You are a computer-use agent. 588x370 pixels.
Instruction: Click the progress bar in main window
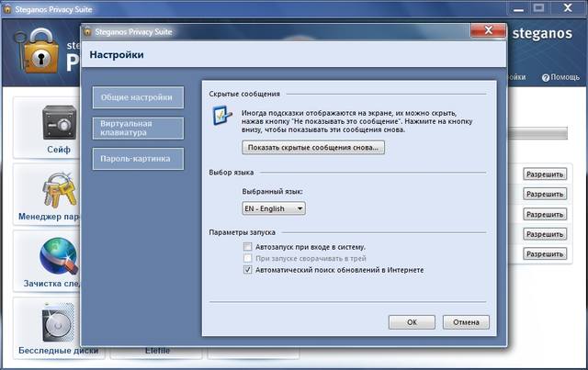(537, 133)
